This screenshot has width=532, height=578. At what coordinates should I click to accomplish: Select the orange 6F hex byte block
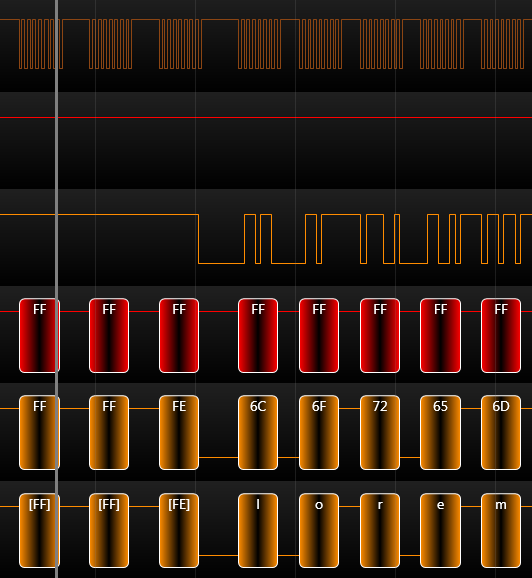click(319, 432)
